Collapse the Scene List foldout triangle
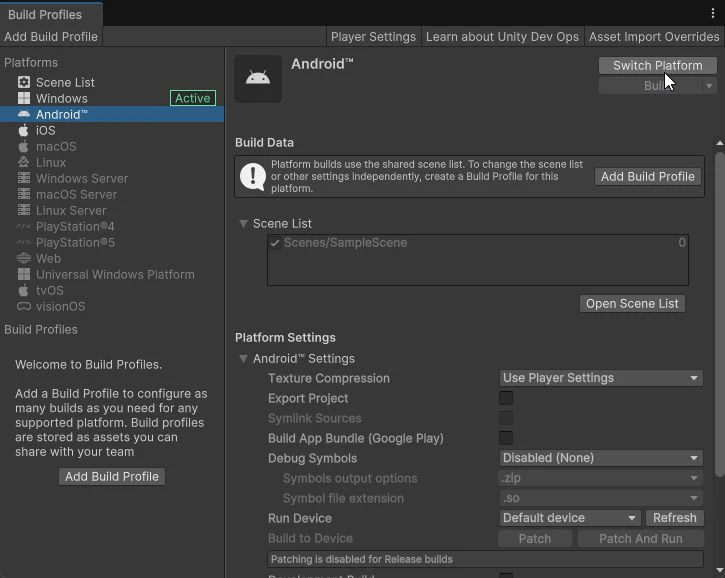725x578 pixels. pyautogui.click(x=243, y=224)
